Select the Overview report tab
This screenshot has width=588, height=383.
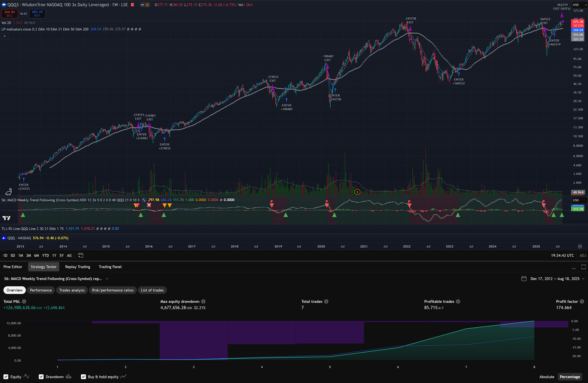click(15, 290)
